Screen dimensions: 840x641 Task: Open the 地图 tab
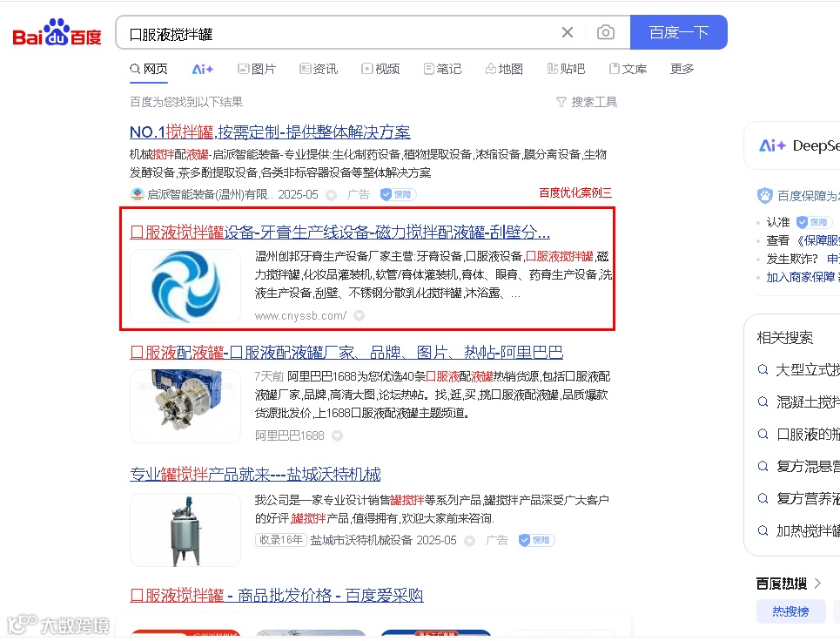(x=504, y=69)
